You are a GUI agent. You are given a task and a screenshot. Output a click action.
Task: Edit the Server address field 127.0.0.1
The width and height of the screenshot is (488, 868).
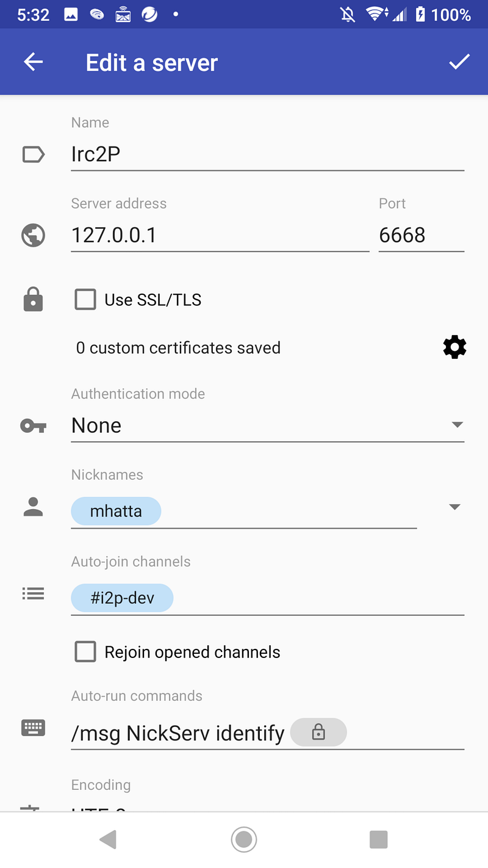(220, 235)
